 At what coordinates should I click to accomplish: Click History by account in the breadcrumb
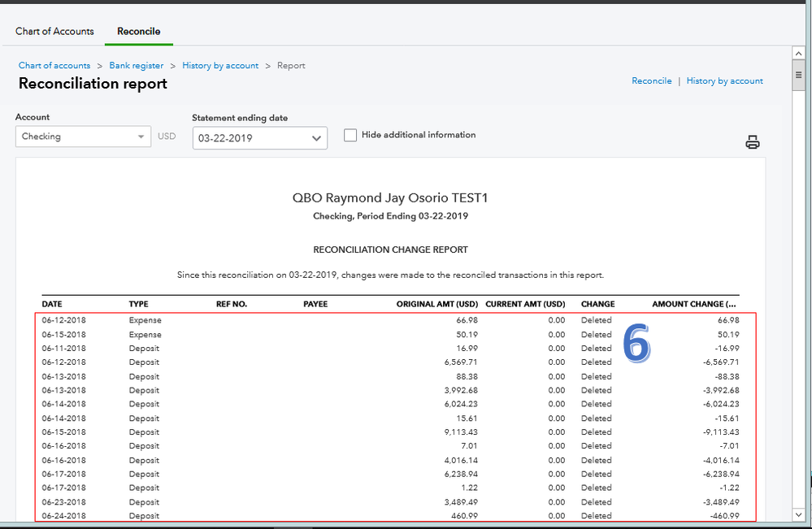pos(220,66)
